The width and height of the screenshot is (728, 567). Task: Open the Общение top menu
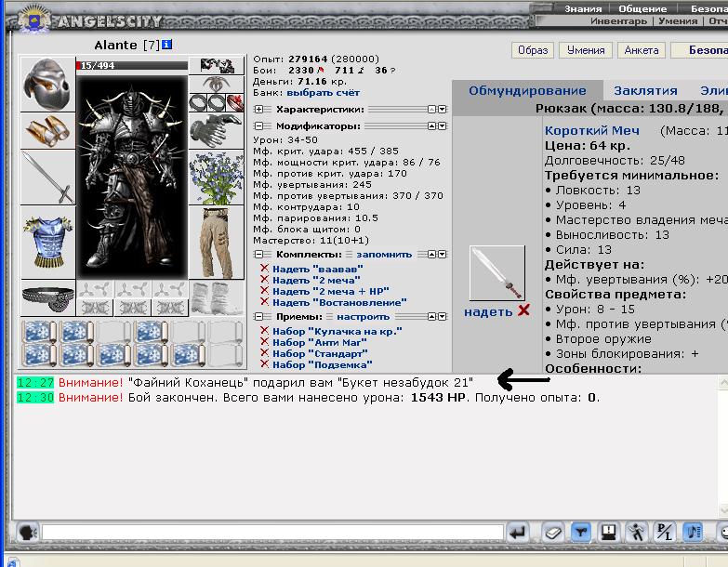click(642, 8)
